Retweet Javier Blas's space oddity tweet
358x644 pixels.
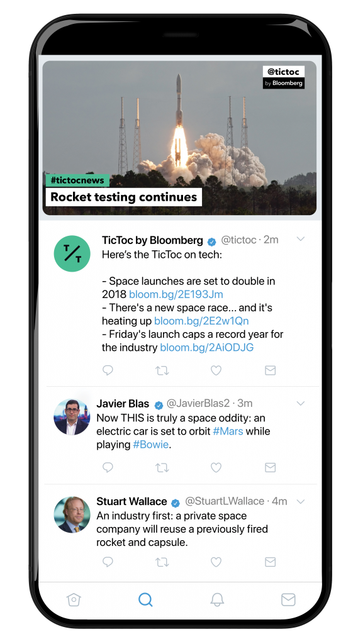point(162,467)
